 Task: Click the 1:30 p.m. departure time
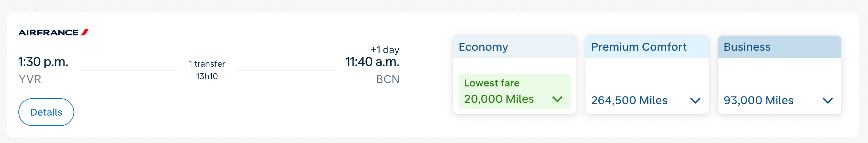[x=43, y=62]
